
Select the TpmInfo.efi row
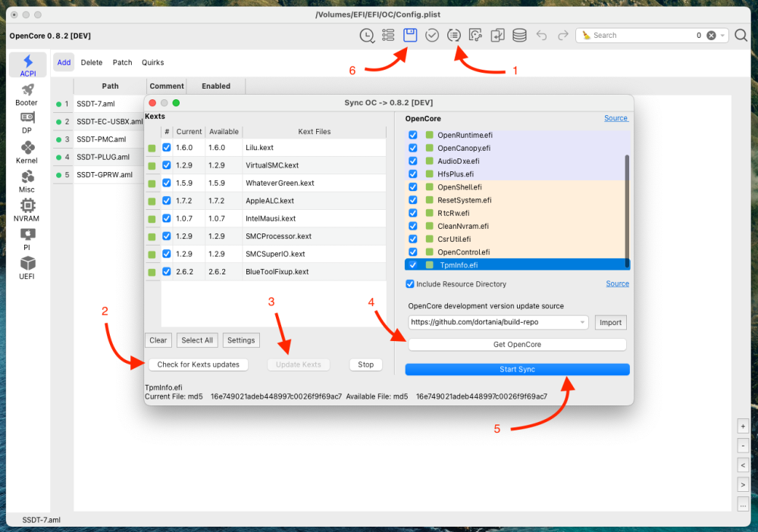(x=517, y=264)
